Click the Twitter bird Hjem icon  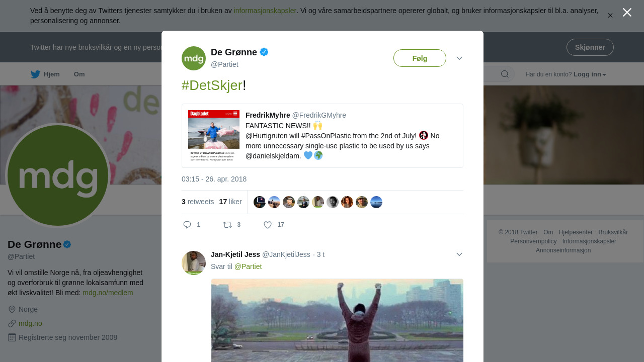tap(36, 74)
